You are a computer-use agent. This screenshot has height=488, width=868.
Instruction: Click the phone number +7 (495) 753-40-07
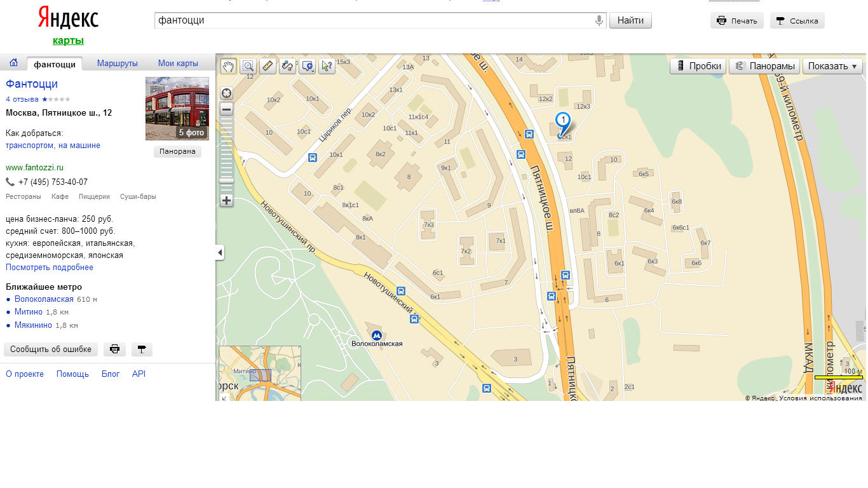point(53,182)
